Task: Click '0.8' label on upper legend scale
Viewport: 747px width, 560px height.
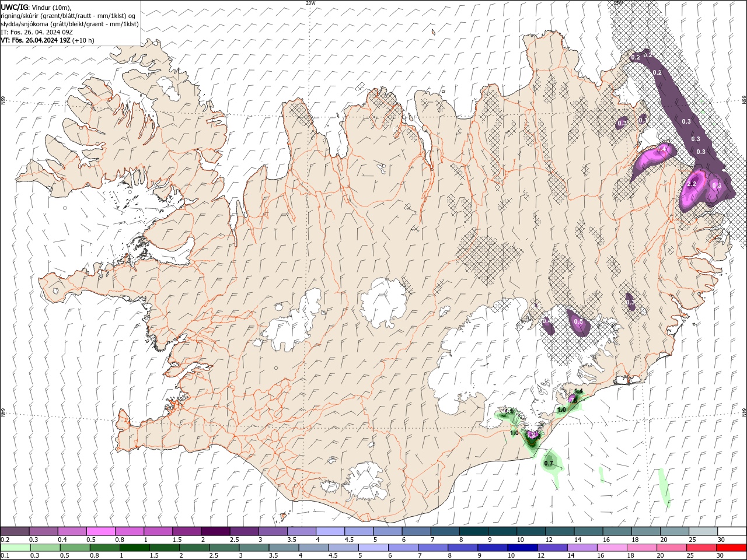Action: 120,540
